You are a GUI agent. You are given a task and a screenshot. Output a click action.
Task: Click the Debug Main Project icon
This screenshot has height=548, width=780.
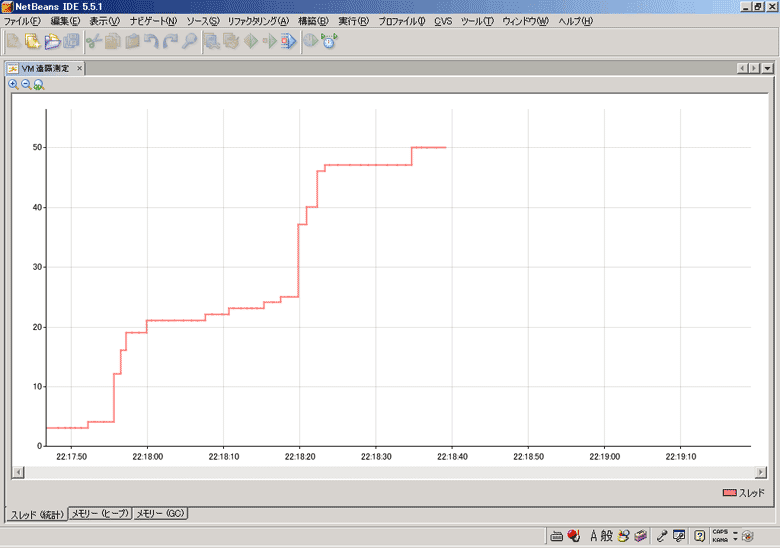pyautogui.click(x=270, y=41)
